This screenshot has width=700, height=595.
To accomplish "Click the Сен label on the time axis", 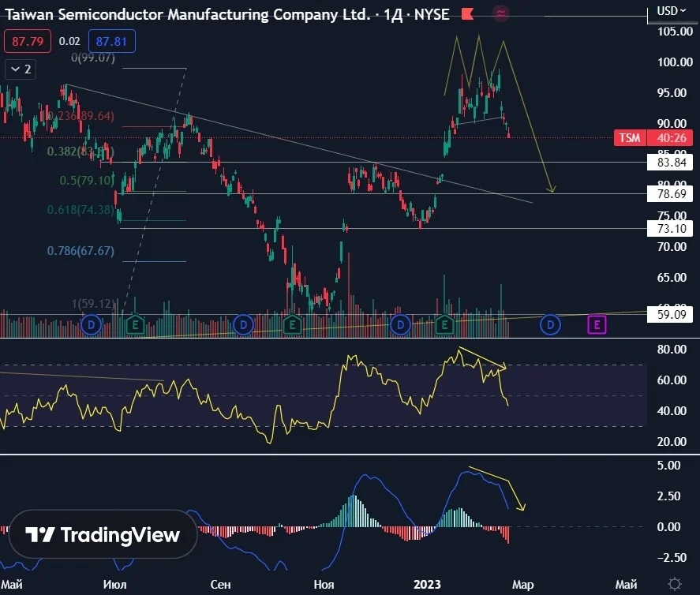I will 220,584.
